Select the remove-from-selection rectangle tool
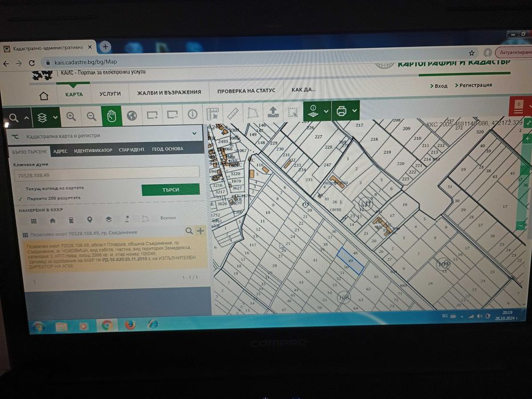 [172, 115]
